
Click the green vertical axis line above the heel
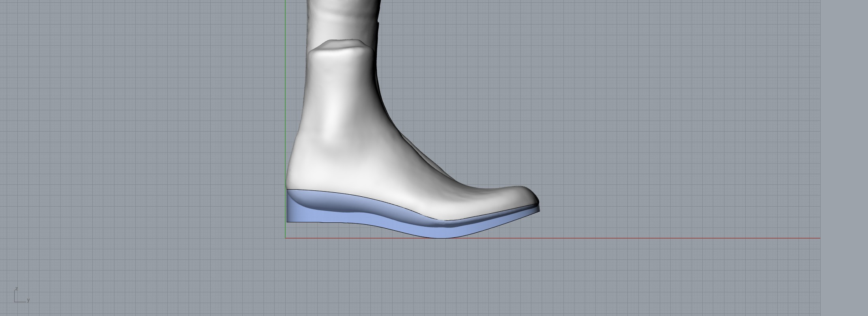[285, 99]
